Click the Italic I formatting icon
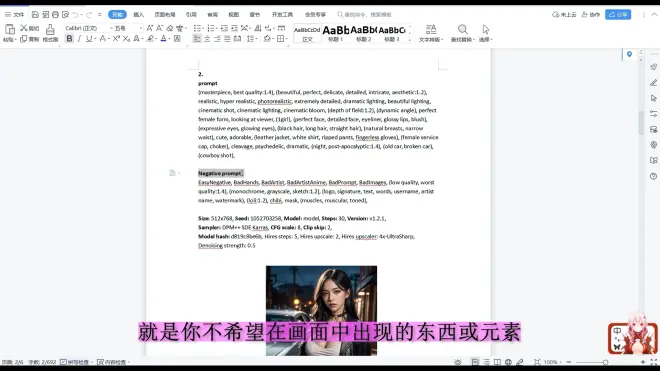This screenshot has width=660, height=371. (79, 39)
